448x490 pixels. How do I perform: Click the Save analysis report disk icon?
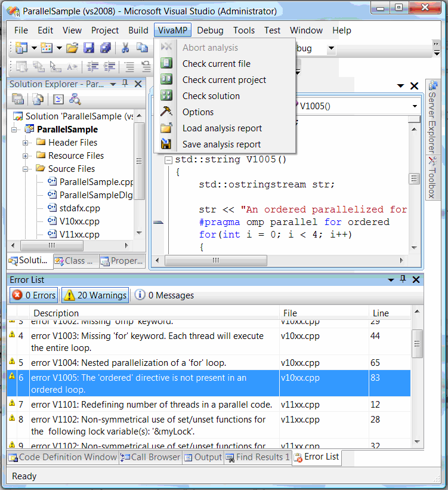pos(166,144)
